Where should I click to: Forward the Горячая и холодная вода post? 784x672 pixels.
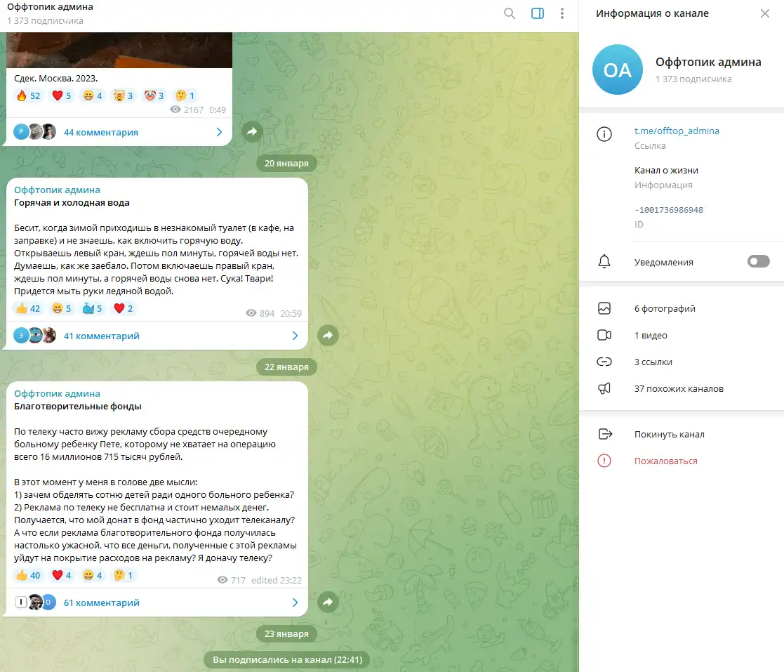(x=328, y=335)
